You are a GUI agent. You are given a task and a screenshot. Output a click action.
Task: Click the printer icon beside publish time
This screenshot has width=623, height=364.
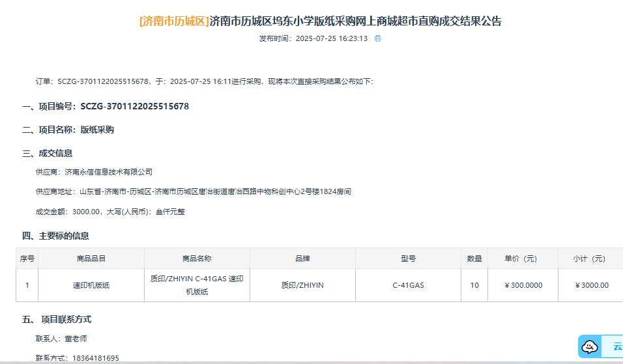pyautogui.click(x=377, y=38)
